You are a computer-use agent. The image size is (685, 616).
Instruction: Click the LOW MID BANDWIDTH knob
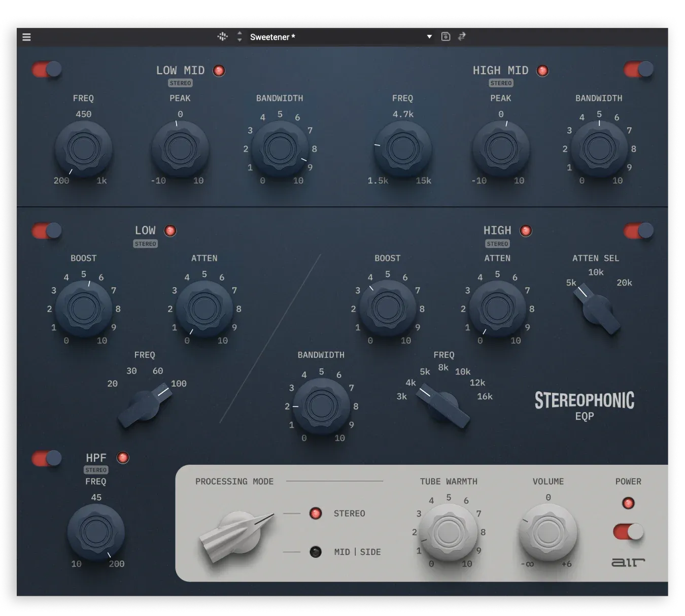pyautogui.click(x=280, y=149)
